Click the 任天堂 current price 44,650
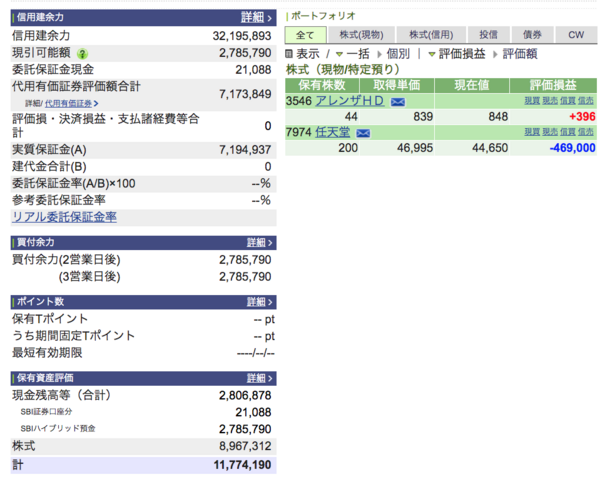600x482 pixels. (x=490, y=148)
